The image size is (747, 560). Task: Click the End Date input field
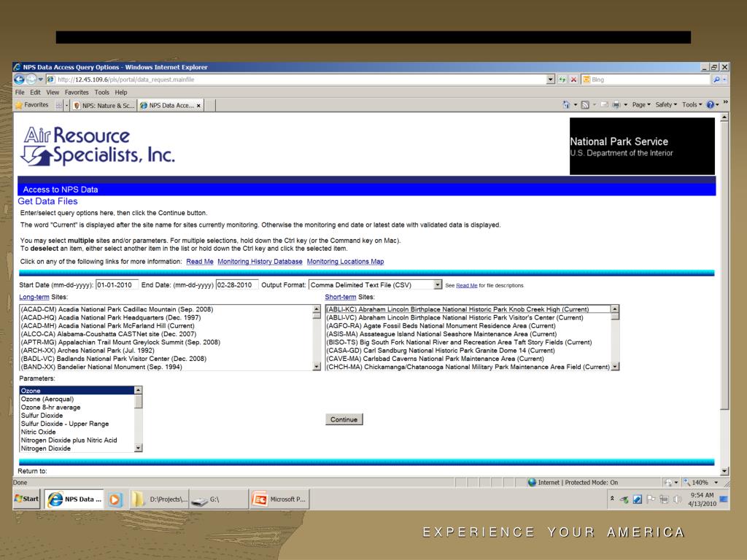click(237, 285)
